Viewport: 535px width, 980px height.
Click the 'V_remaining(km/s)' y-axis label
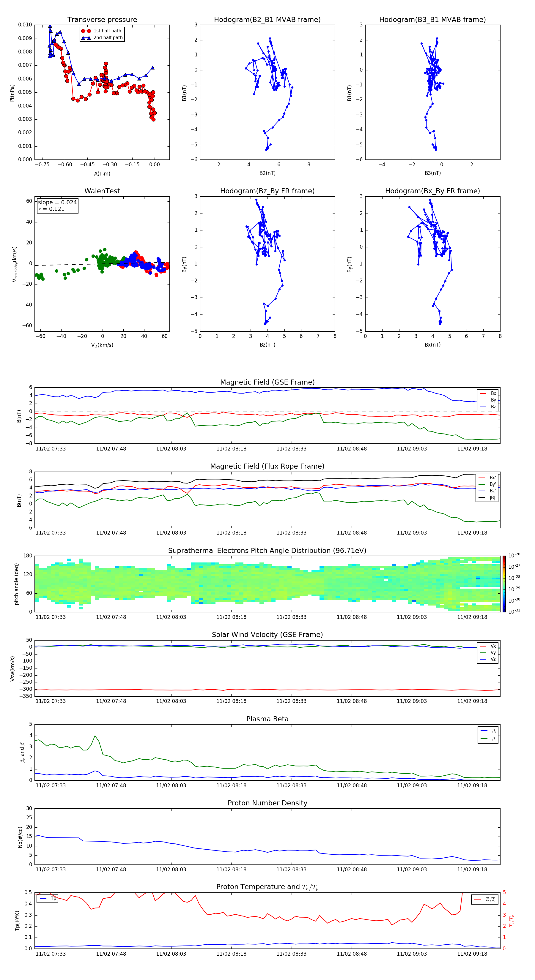click(x=15, y=264)
